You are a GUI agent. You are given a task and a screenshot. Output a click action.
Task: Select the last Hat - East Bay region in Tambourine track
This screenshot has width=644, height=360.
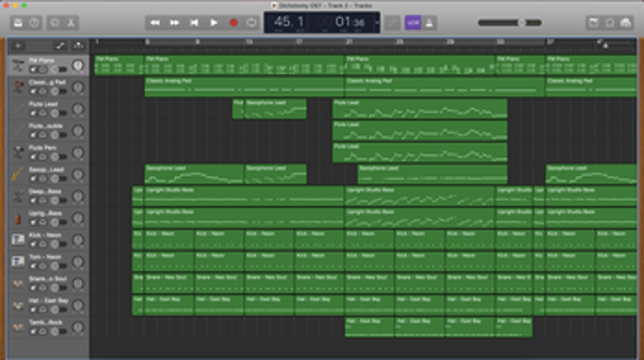[x=514, y=327]
